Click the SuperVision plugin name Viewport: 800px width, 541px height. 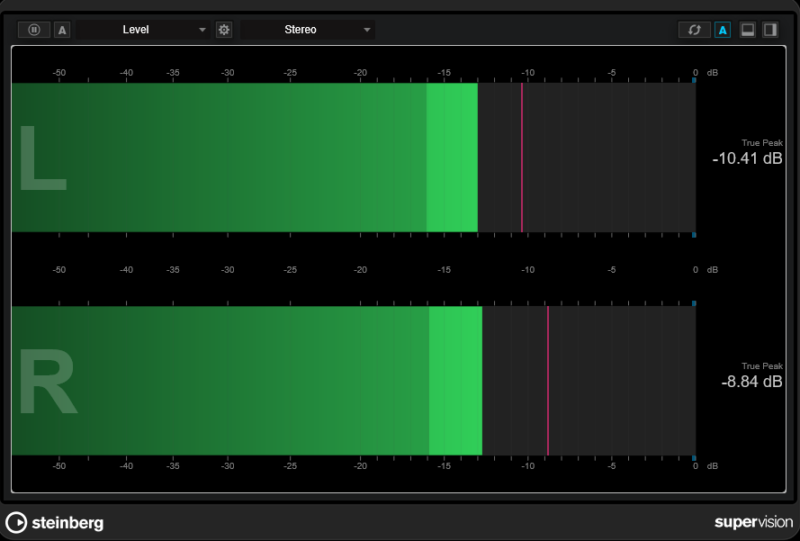click(x=754, y=522)
